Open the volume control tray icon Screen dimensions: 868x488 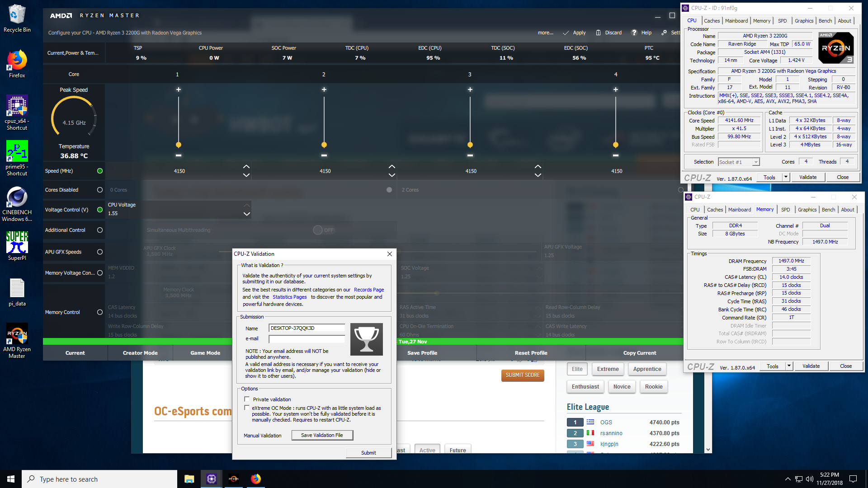[810, 479]
